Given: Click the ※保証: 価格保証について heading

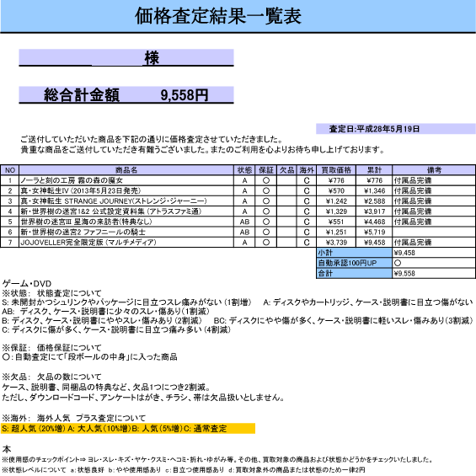Looking at the screenshot, I should coord(51,347).
